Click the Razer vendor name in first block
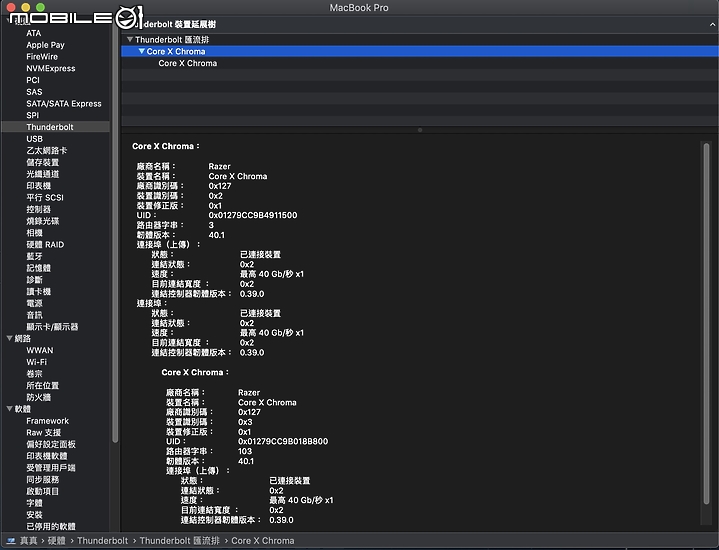The width and height of the screenshot is (719, 550). click(219, 167)
